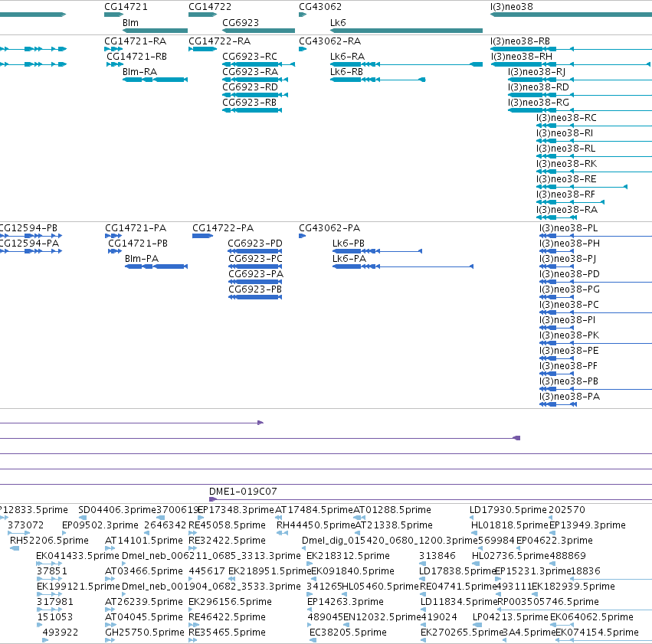Select the EK218312.5prime EST label

[348, 556]
